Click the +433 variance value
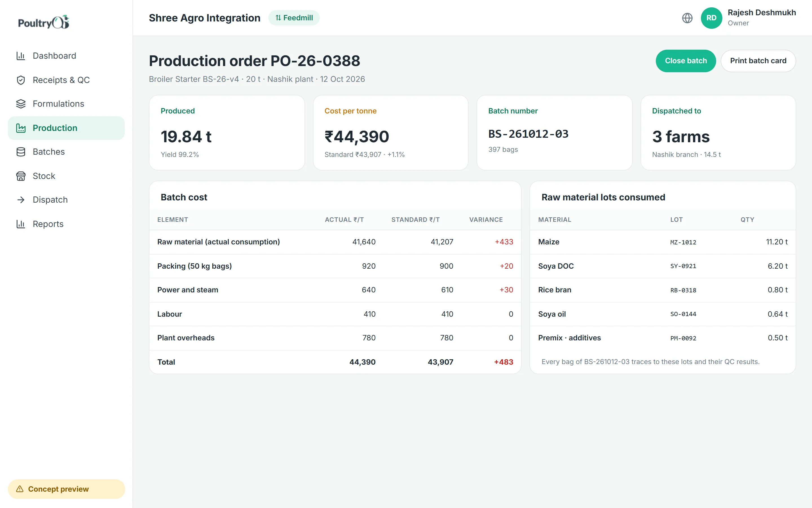Screen dimensions: 812x508 tap(504, 242)
